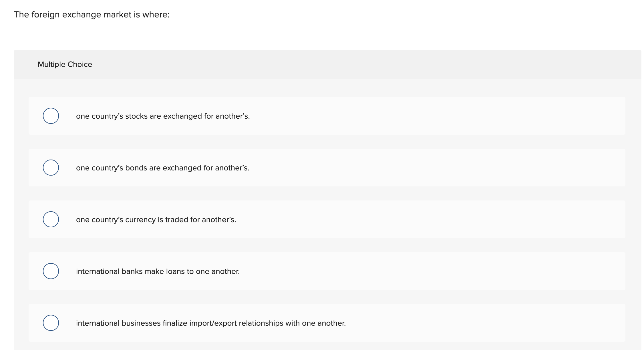Click the gray Multiple Choice header bar
Viewport: 644px width, 350px height.
pos(343,64)
